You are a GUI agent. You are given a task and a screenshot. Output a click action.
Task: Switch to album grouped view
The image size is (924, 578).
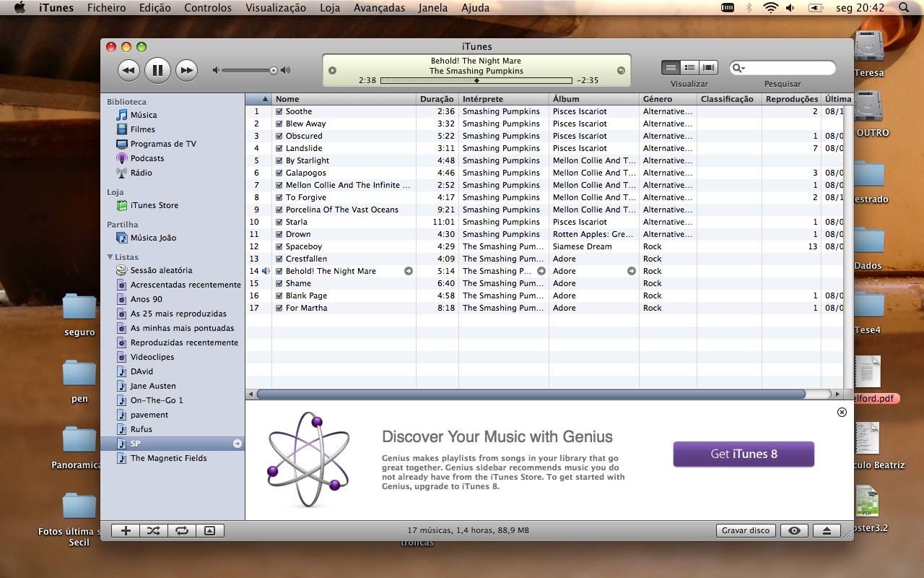pos(690,67)
